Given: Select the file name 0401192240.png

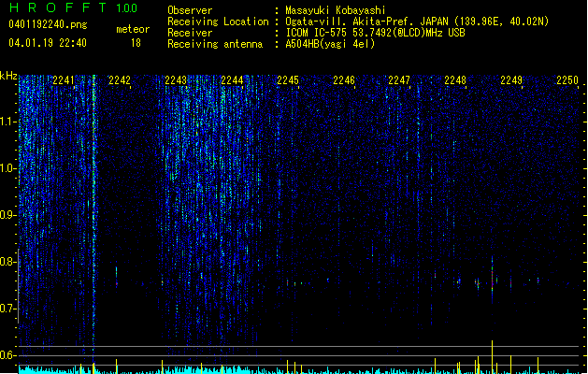Looking at the screenshot, I should pos(48,25).
